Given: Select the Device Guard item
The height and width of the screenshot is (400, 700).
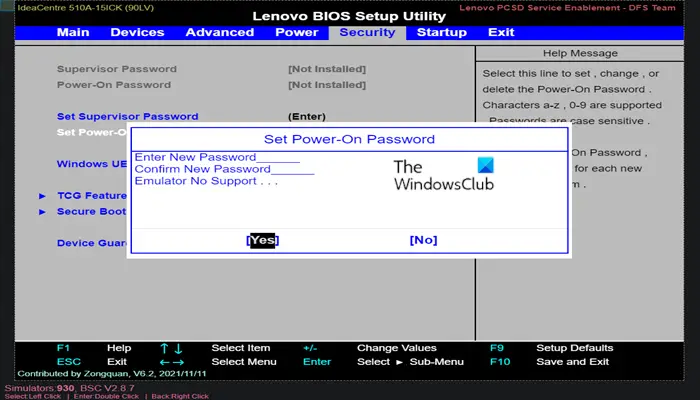Looking at the screenshot, I should pyautogui.click(x=92, y=243).
